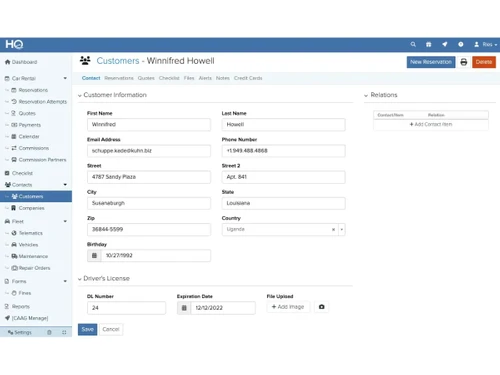Open the help question mark icon
500x375 pixels.
[461, 44]
